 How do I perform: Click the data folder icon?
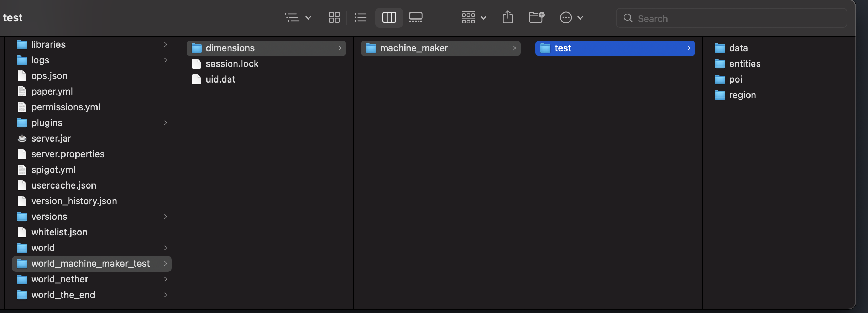click(720, 48)
